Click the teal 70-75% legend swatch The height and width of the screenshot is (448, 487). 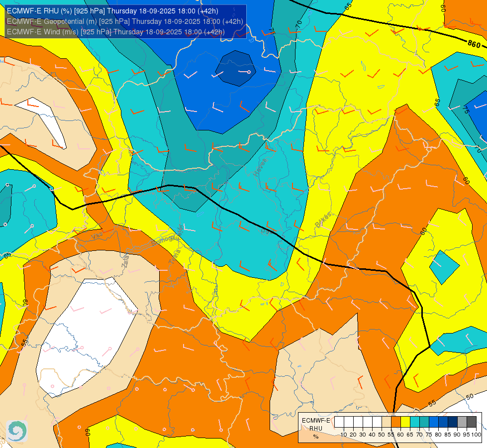pos(424,422)
